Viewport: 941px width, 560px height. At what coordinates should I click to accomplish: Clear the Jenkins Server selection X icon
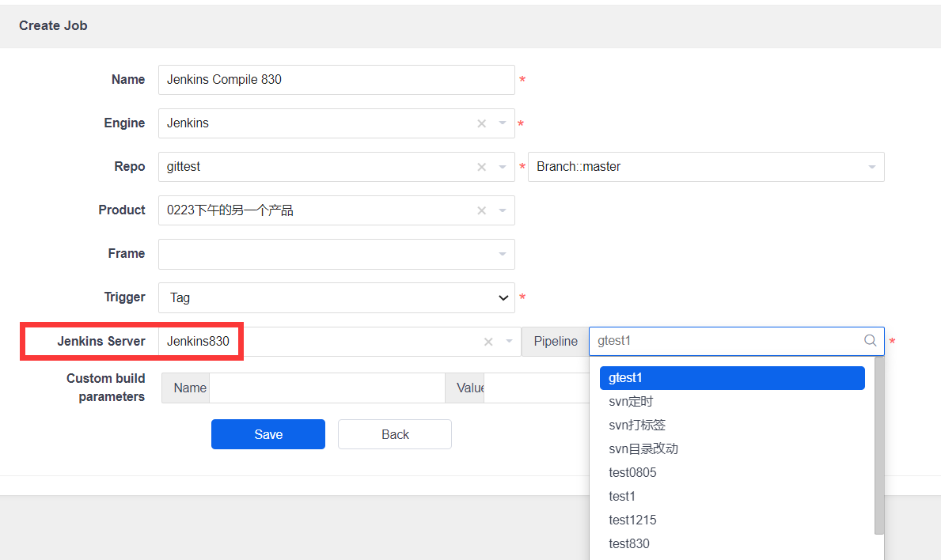(x=488, y=342)
